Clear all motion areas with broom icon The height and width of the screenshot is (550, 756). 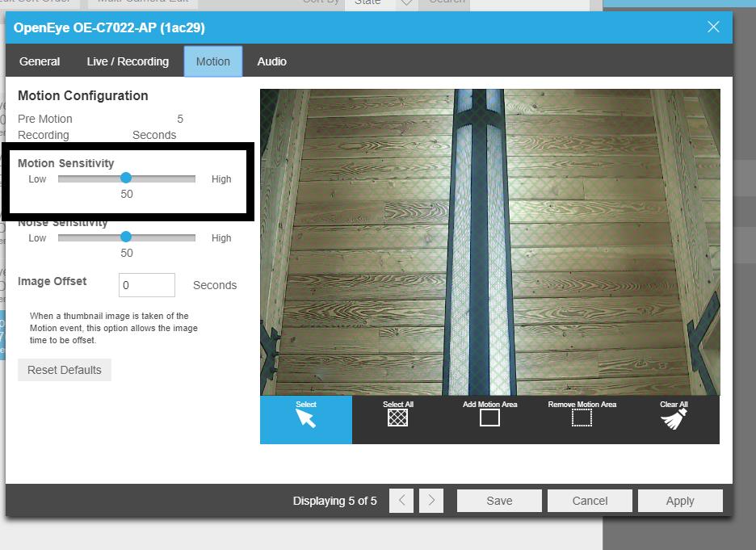pos(674,419)
